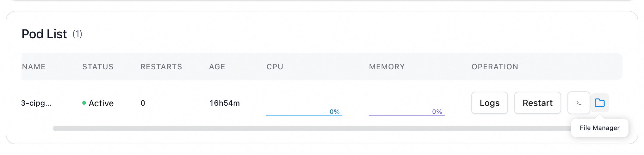Click the STATUS column header

98,67
